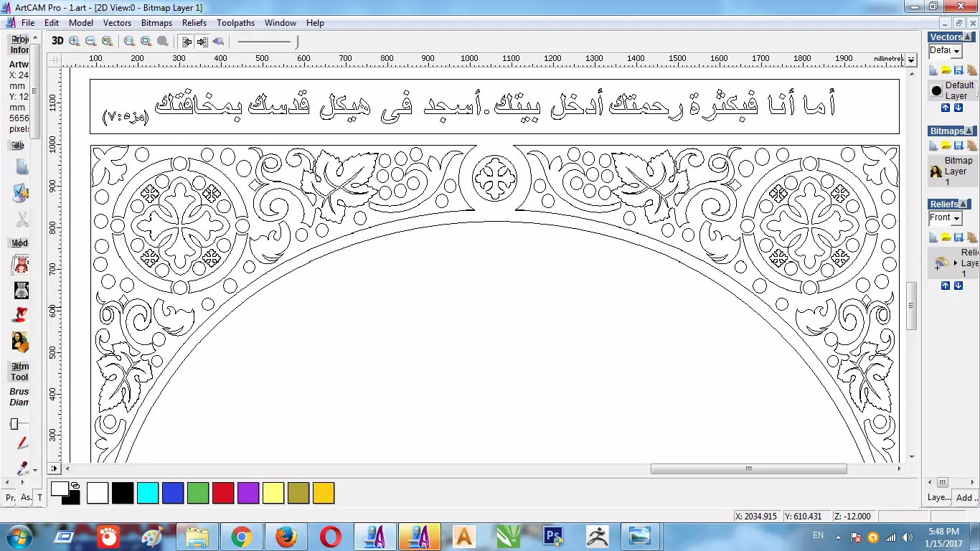The height and width of the screenshot is (551, 980).
Task: Toggle Default Layer black colour circle
Action: click(x=936, y=90)
